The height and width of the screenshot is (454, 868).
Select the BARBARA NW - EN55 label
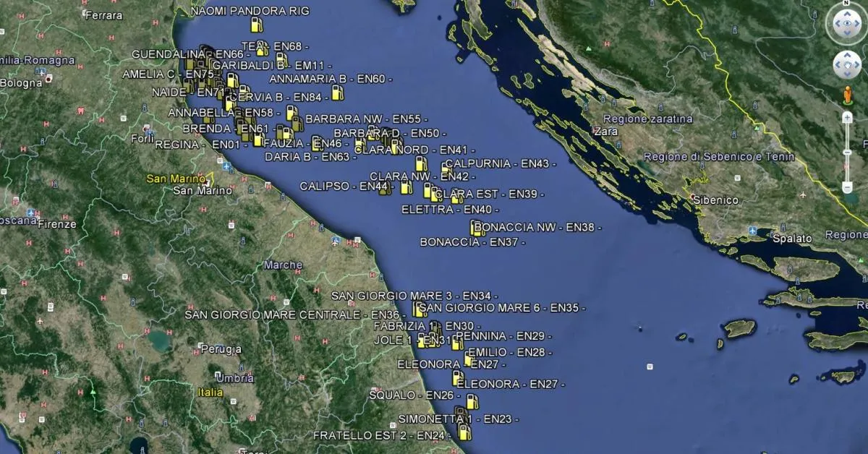pos(367,119)
